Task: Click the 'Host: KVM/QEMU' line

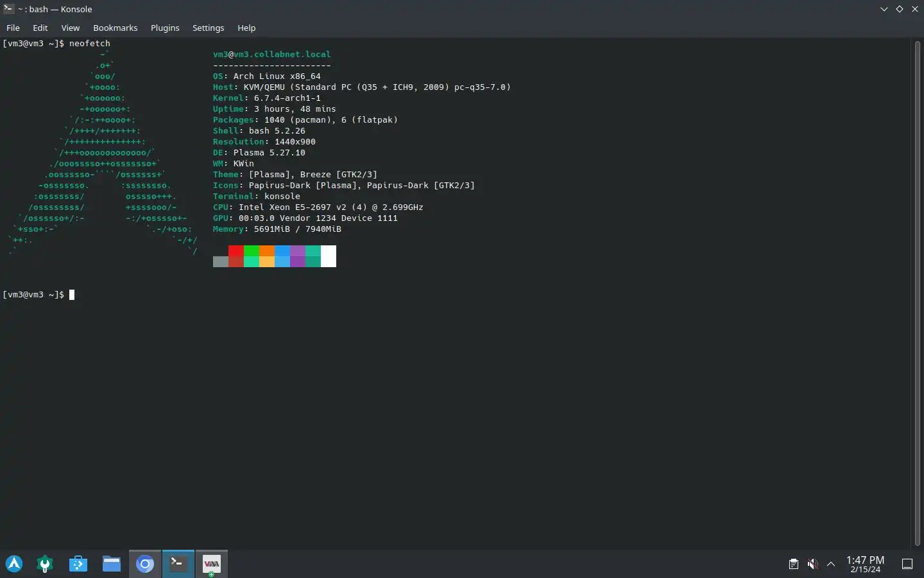Action: (x=362, y=87)
